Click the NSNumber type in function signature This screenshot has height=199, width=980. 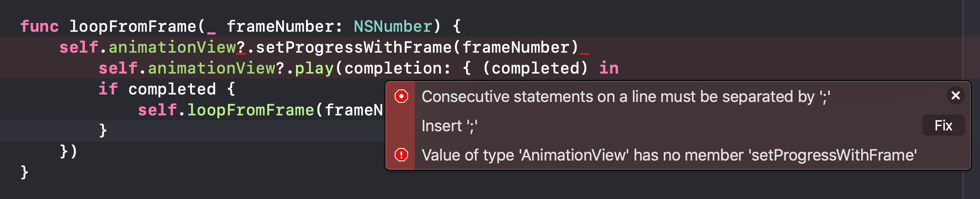(393, 26)
